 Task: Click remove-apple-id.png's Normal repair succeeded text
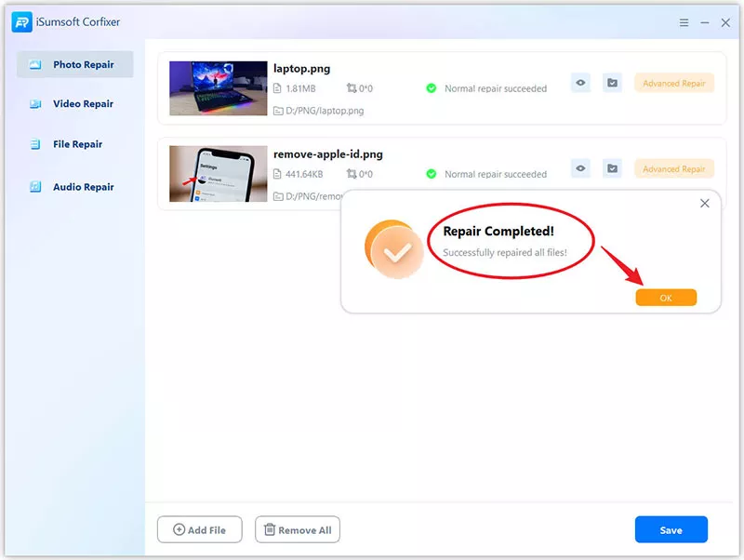pyautogui.click(x=496, y=174)
